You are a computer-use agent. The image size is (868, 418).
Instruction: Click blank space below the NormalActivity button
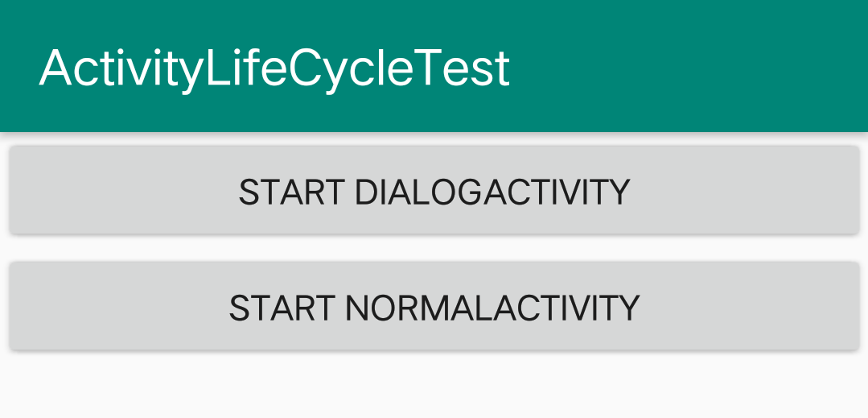(434, 385)
